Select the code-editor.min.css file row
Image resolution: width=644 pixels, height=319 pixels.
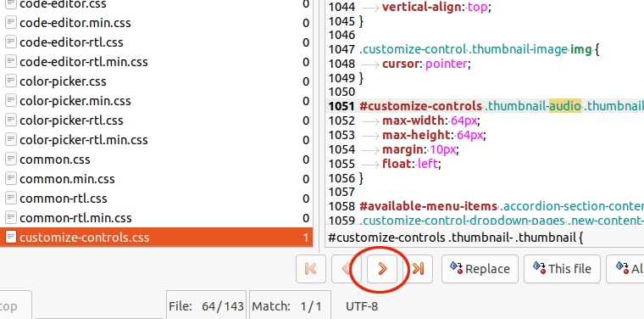(156, 23)
